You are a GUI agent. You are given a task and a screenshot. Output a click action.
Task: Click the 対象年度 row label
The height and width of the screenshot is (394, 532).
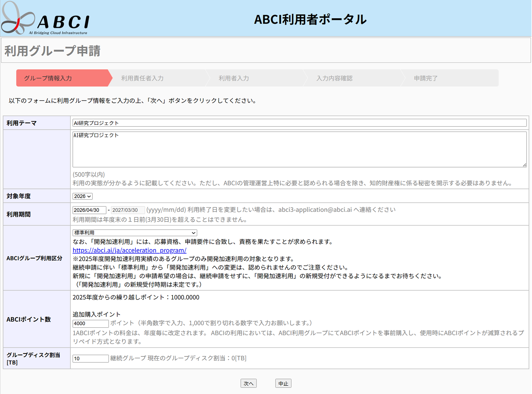coord(18,196)
